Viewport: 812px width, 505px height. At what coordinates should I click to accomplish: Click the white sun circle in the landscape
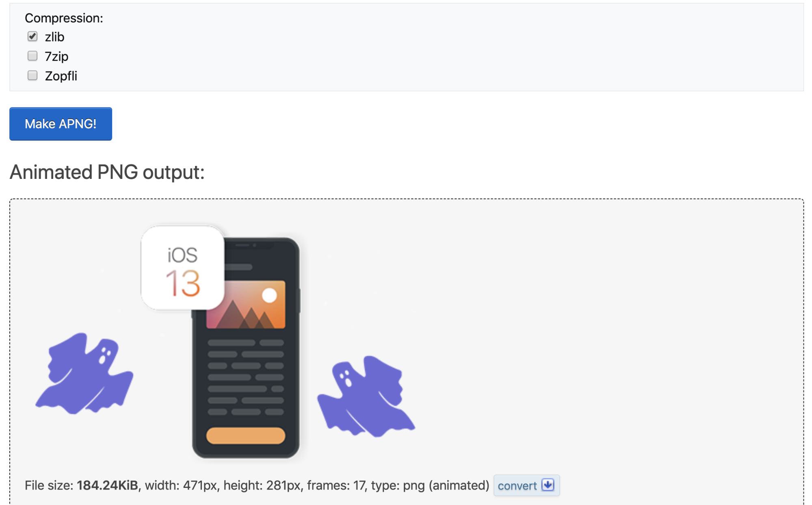tap(269, 295)
